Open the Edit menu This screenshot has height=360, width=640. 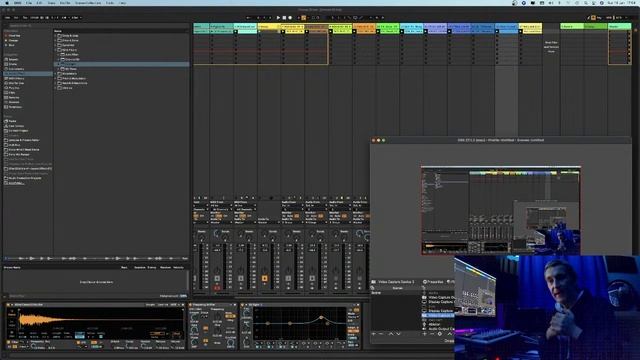39,3
